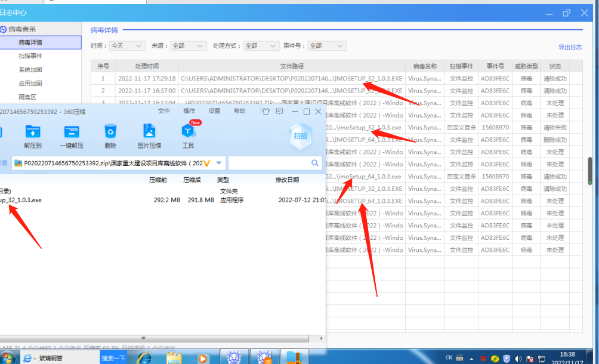Image resolution: width=599 pixels, height=364 pixels.
Task: Open the 帮助 menu in 360压缩
Action: point(239,111)
